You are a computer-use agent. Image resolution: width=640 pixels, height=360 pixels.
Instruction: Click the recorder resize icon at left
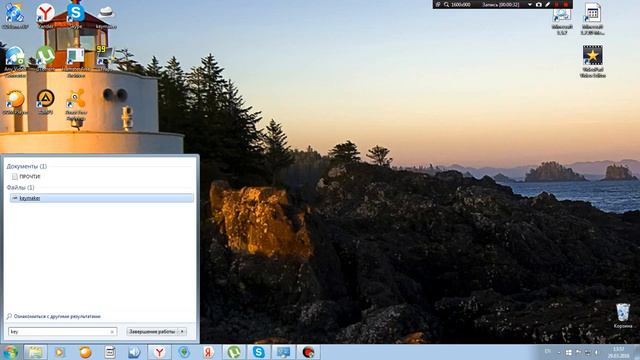point(438,4)
